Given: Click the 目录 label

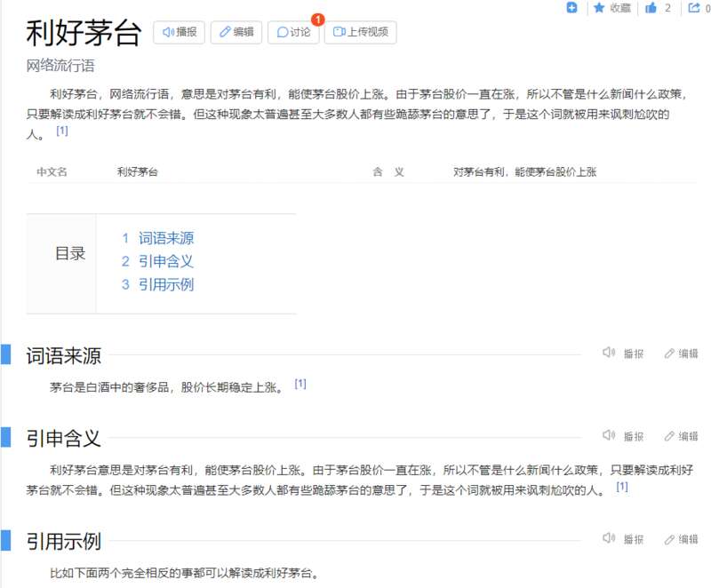Looking at the screenshot, I should (x=70, y=254).
